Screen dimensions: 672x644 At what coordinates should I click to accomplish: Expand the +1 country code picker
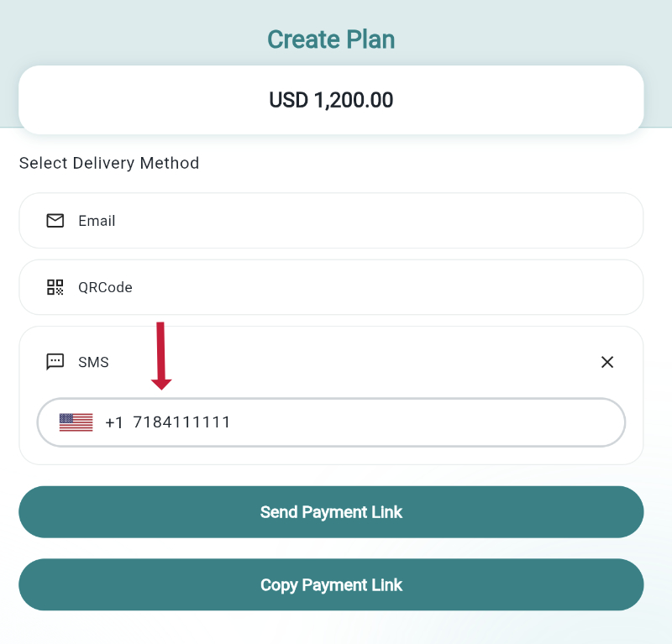[x=92, y=422]
